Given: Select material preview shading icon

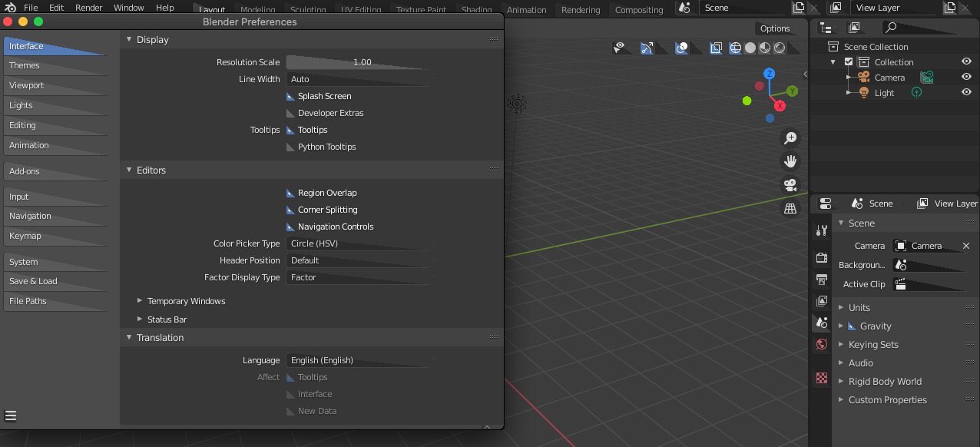Looking at the screenshot, I should [x=765, y=48].
